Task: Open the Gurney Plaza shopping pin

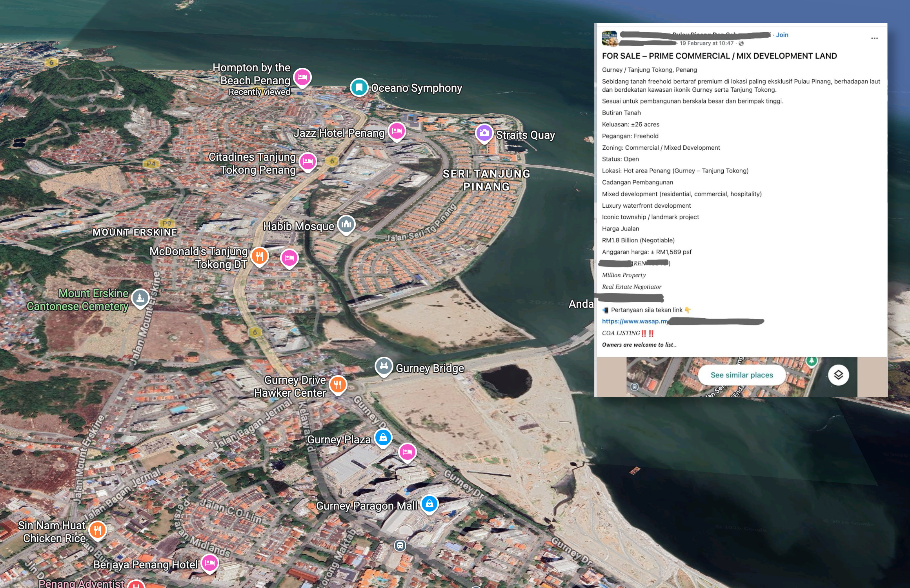Action: (x=383, y=437)
